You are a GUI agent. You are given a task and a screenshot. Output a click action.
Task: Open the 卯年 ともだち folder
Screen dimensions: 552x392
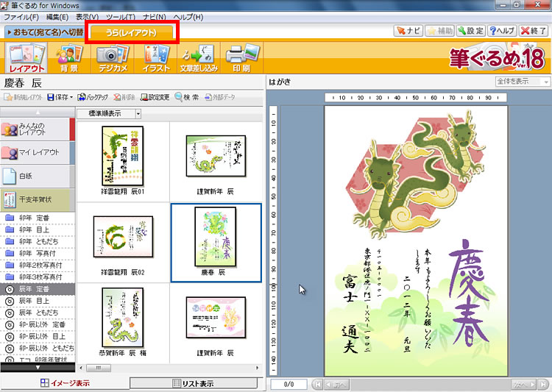(x=38, y=242)
